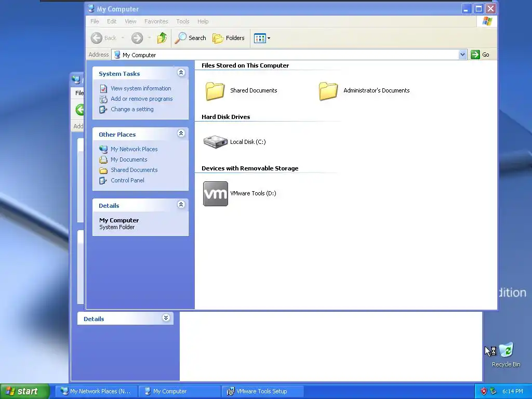532x399 pixels.
Task: Click the My Computer taskbar button
Action: point(179,391)
